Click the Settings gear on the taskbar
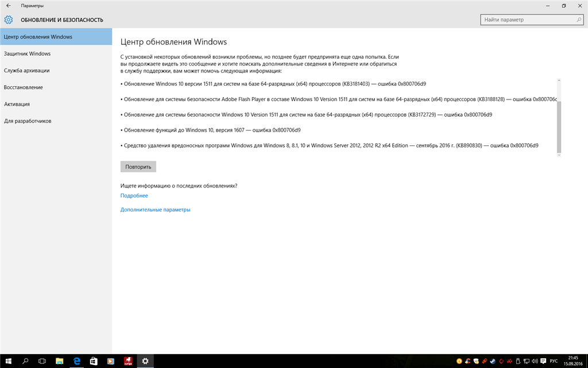Image resolution: width=588 pixels, height=368 pixels. coord(145,361)
